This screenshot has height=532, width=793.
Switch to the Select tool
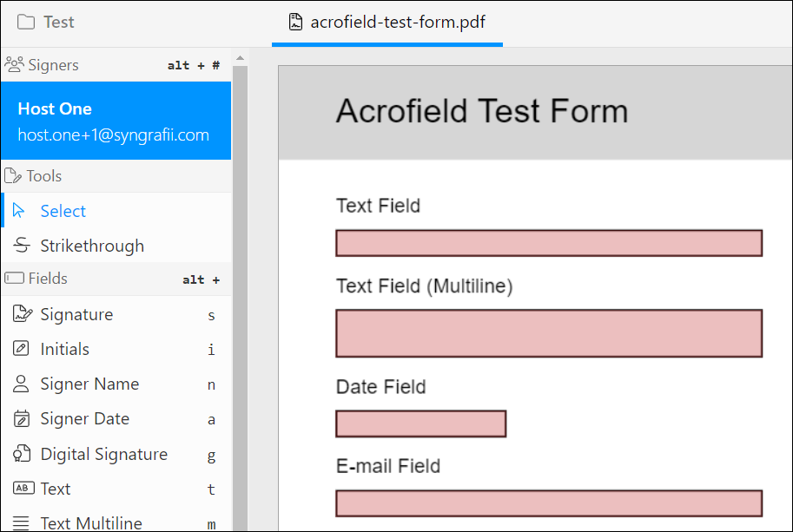(x=63, y=210)
